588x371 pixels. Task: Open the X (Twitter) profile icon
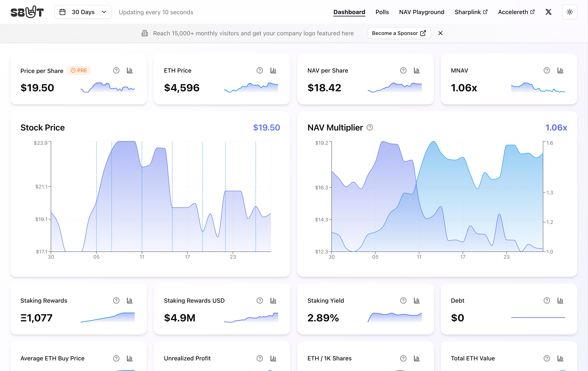(x=548, y=12)
